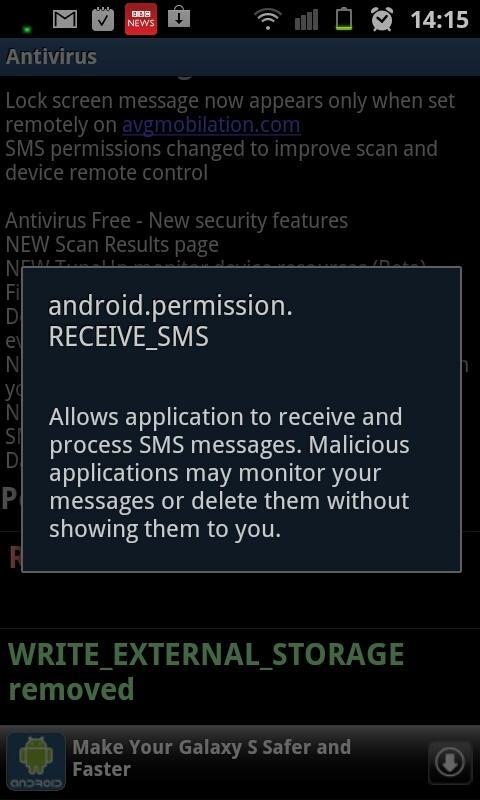Tap the BBC News notification icon
This screenshot has width=480, height=800.
(141, 19)
